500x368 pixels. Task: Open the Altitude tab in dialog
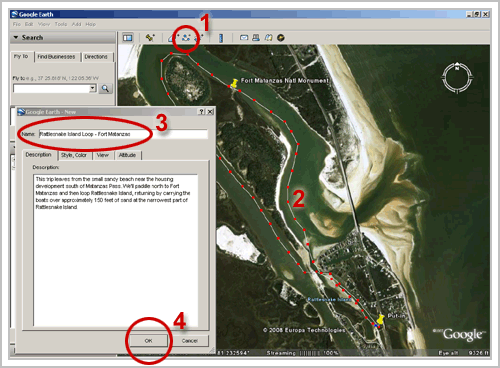click(127, 155)
